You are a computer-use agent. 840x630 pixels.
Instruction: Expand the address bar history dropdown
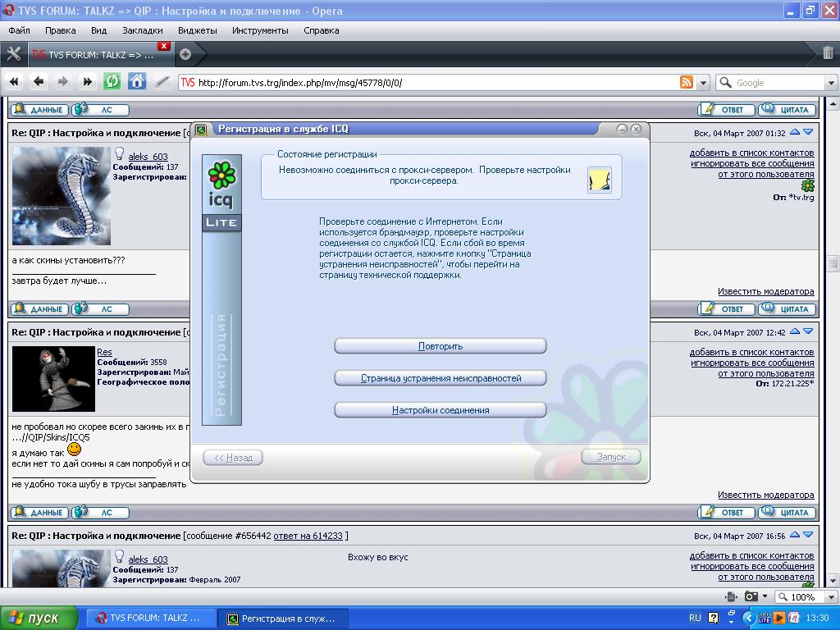[x=704, y=83]
